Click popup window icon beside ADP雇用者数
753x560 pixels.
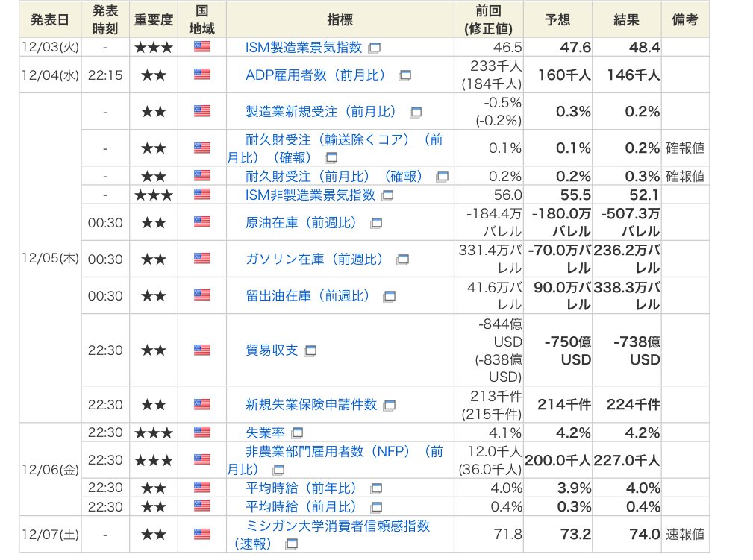point(404,75)
